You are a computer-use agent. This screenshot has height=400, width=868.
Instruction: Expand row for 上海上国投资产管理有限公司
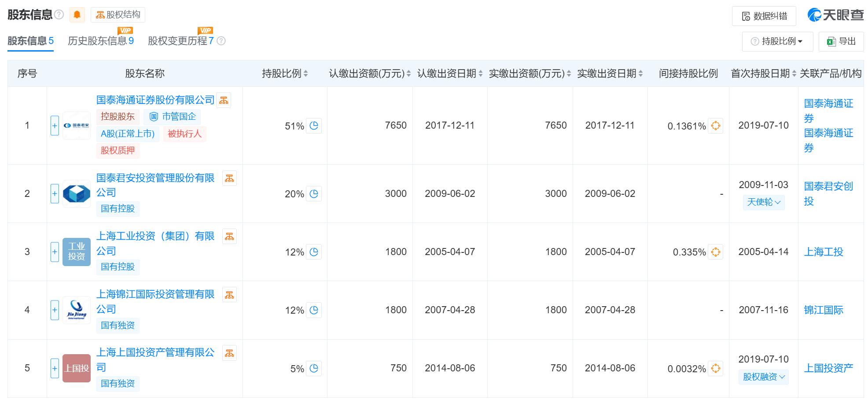point(55,368)
